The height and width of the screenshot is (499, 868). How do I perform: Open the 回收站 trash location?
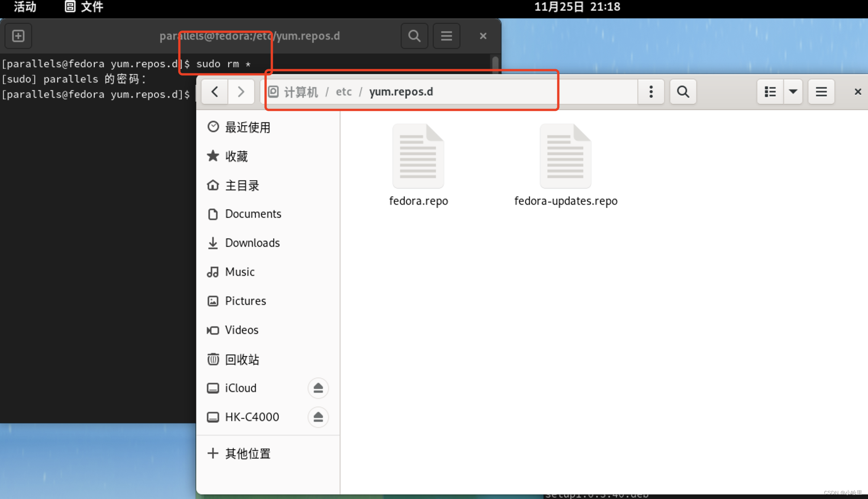(x=242, y=359)
